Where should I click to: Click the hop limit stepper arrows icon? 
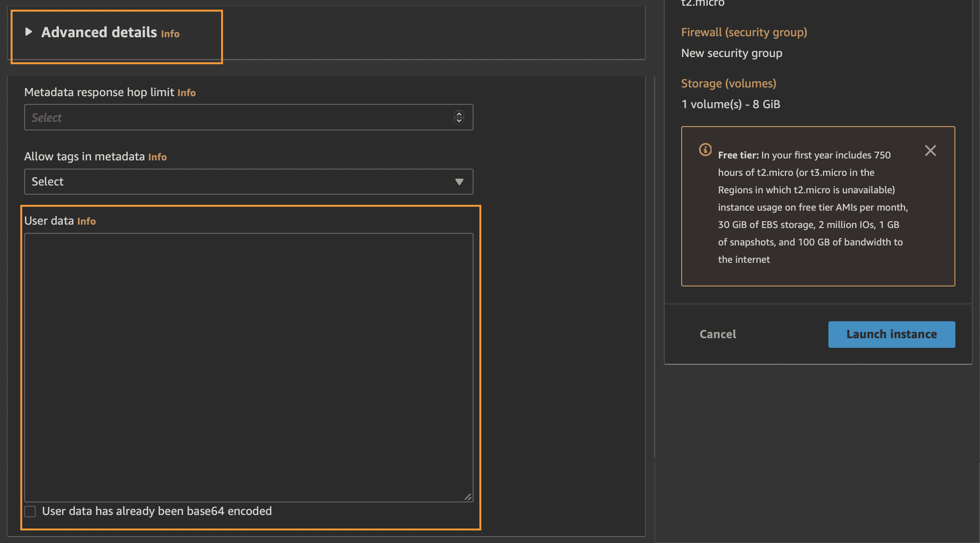pos(459,117)
